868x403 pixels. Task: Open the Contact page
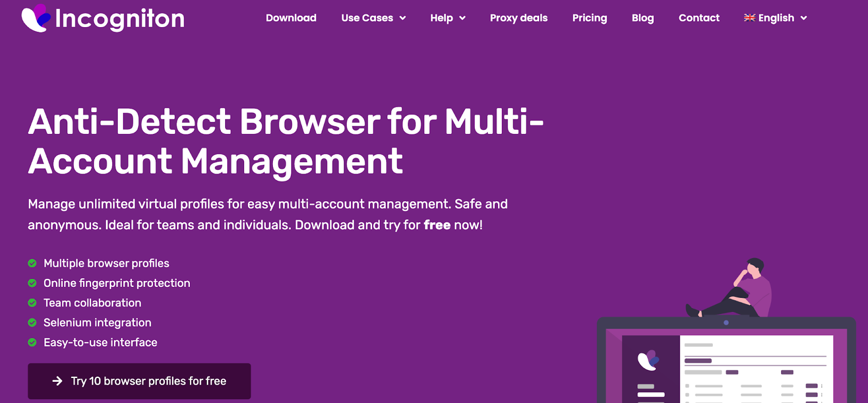point(699,18)
